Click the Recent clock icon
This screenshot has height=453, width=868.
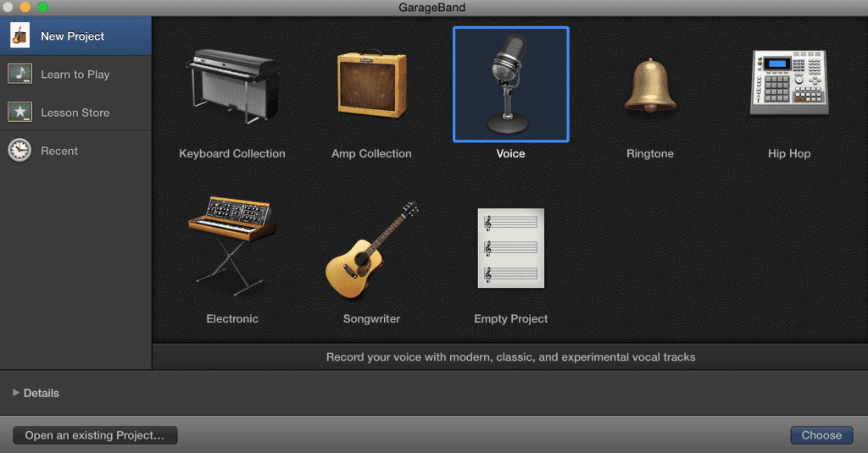[20, 151]
